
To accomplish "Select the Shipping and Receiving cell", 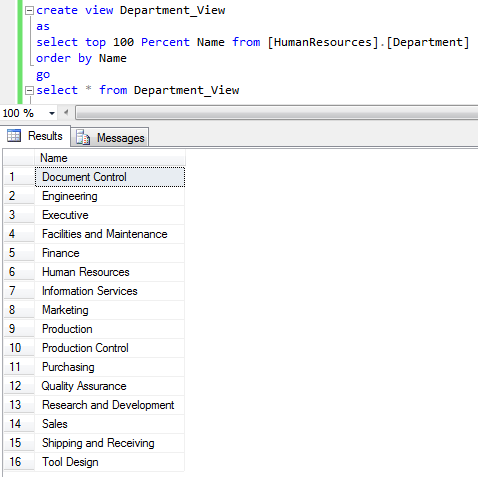I will [110, 443].
